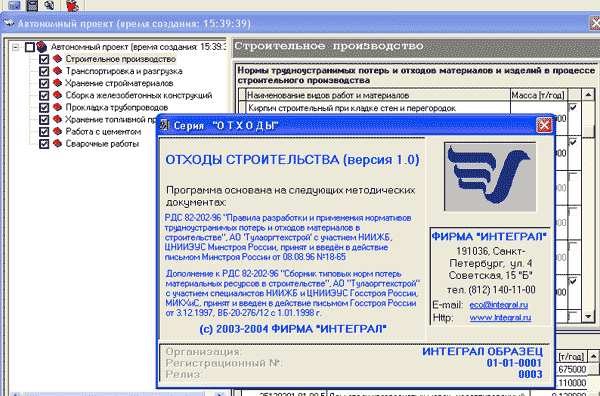This screenshot has height=396, width=600.
Task: Select Сборка железобетонных конструкций in the tree
Action: tap(139, 95)
